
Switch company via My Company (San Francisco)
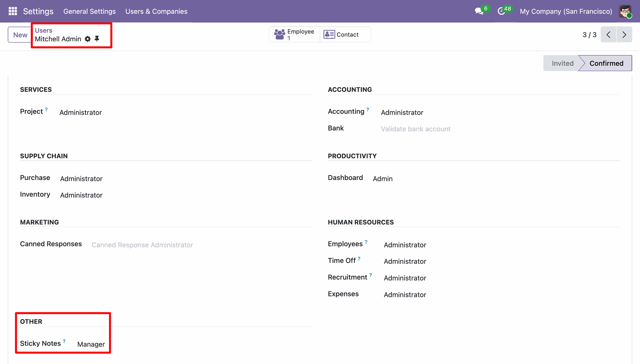point(566,11)
